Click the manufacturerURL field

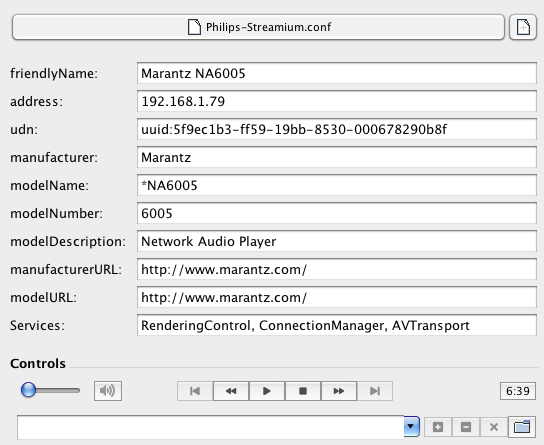click(x=337, y=269)
